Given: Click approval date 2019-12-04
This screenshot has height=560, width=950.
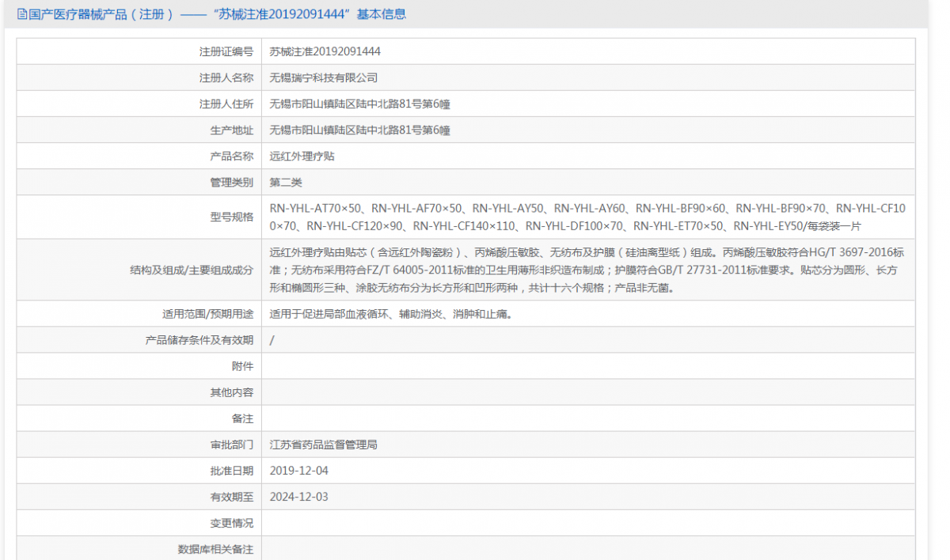Looking at the screenshot, I should [x=298, y=471].
